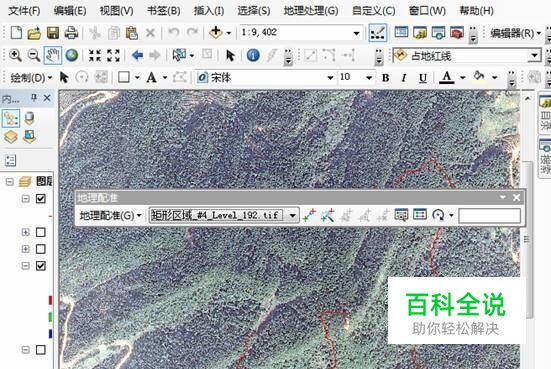This screenshot has height=369, width=551.
Task: Click the Auto Registration icon in georeferencing toolbar
Action: (x=327, y=215)
